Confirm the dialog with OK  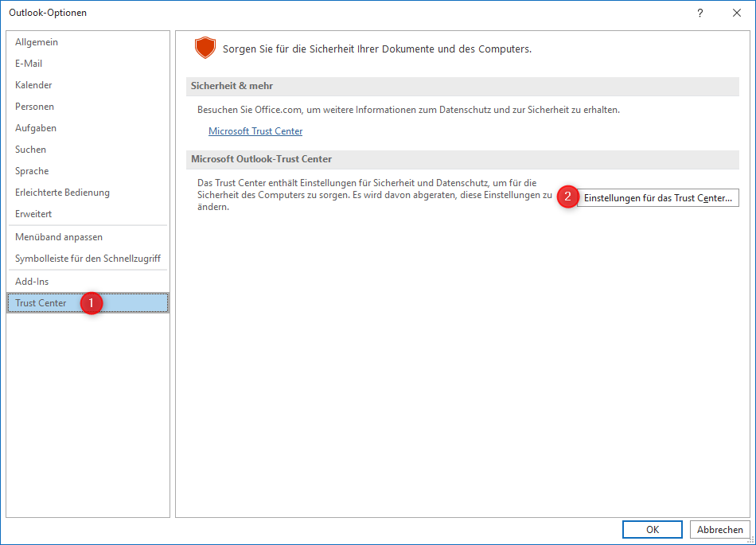653,530
